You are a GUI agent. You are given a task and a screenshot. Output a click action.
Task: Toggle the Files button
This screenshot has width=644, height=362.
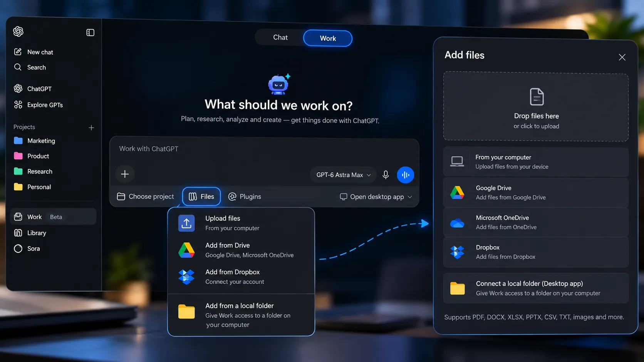201,197
